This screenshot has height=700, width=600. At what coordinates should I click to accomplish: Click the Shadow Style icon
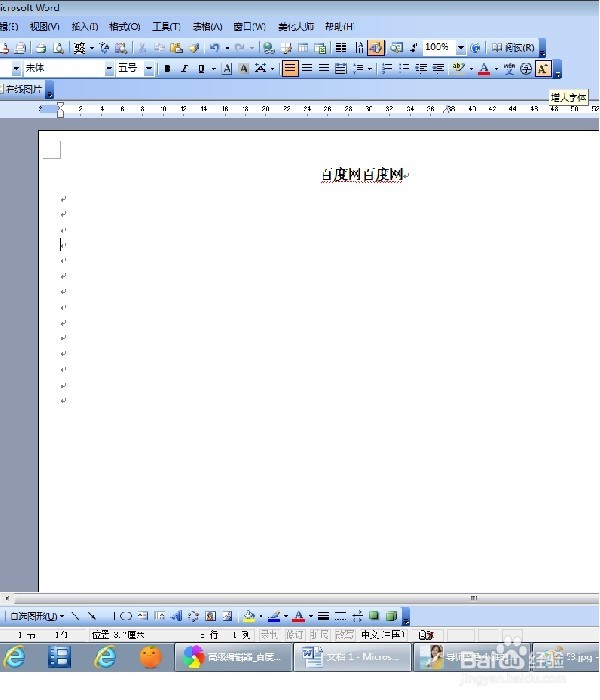[374, 616]
